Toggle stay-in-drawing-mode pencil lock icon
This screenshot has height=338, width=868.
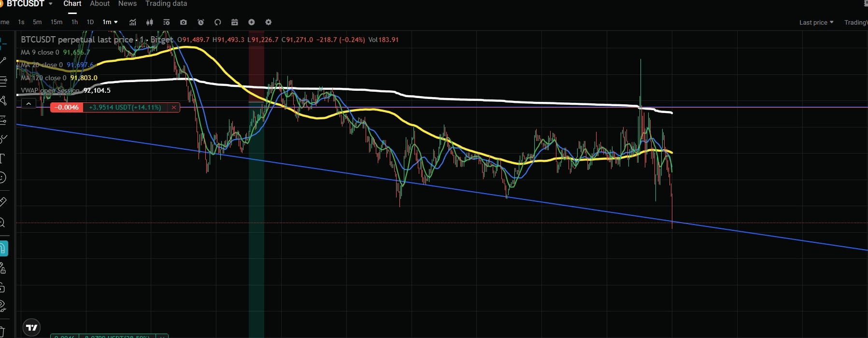point(2,268)
